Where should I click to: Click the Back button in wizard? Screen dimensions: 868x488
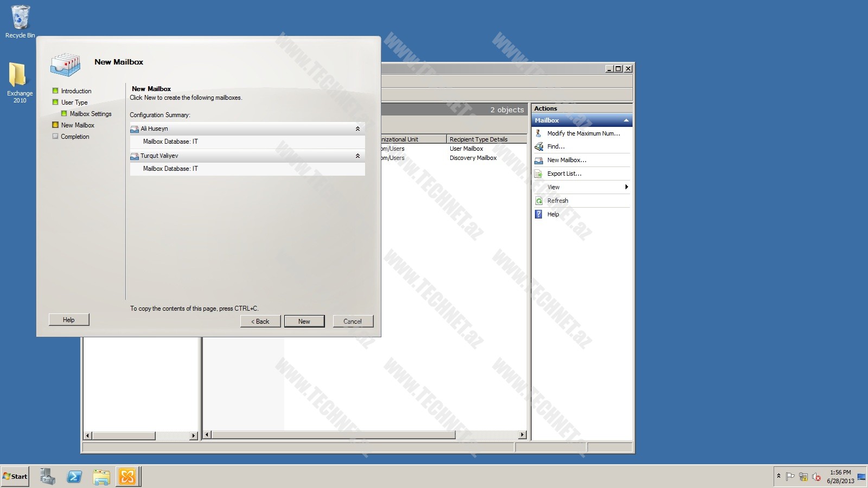click(x=260, y=322)
